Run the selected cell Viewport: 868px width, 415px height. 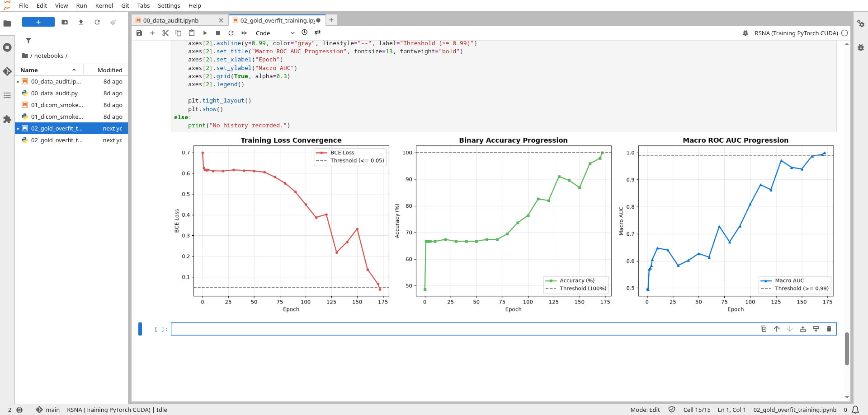point(205,33)
